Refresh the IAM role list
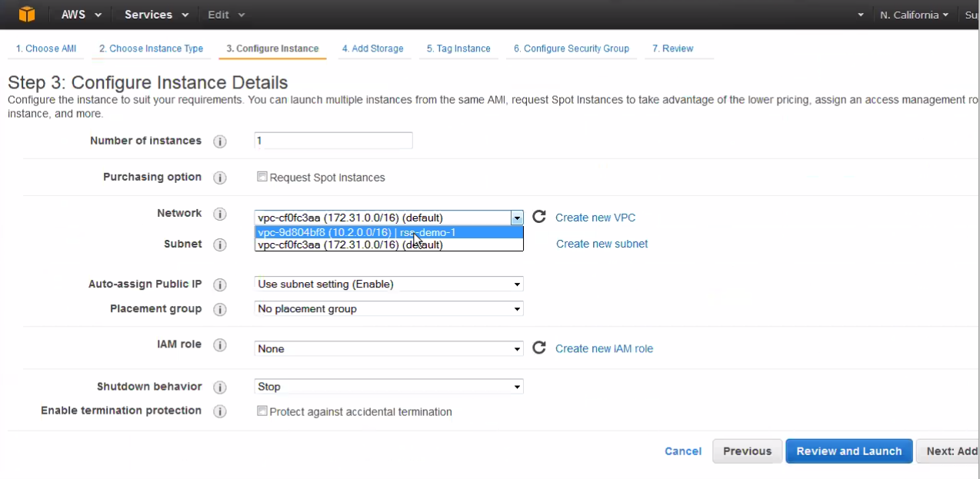Viewport: 980px width, 479px height. (x=539, y=348)
